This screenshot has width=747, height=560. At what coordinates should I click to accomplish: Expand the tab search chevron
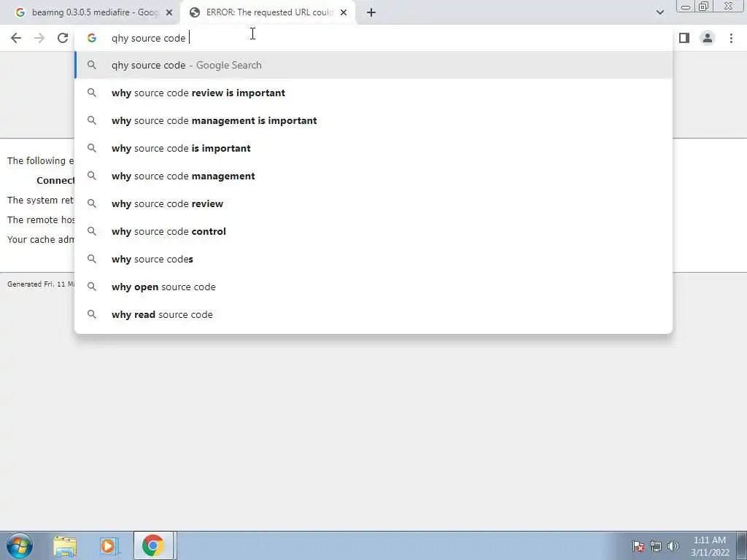[x=659, y=12]
